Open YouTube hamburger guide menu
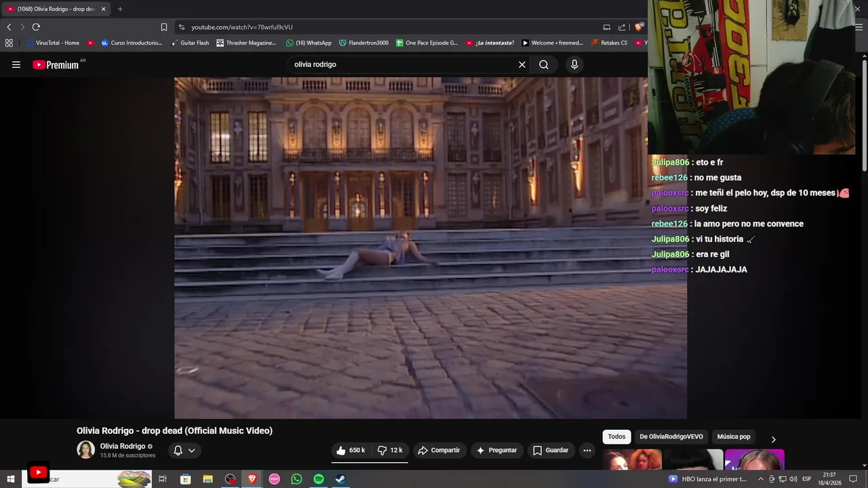The width and height of the screenshot is (868, 488). pos(16,64)
